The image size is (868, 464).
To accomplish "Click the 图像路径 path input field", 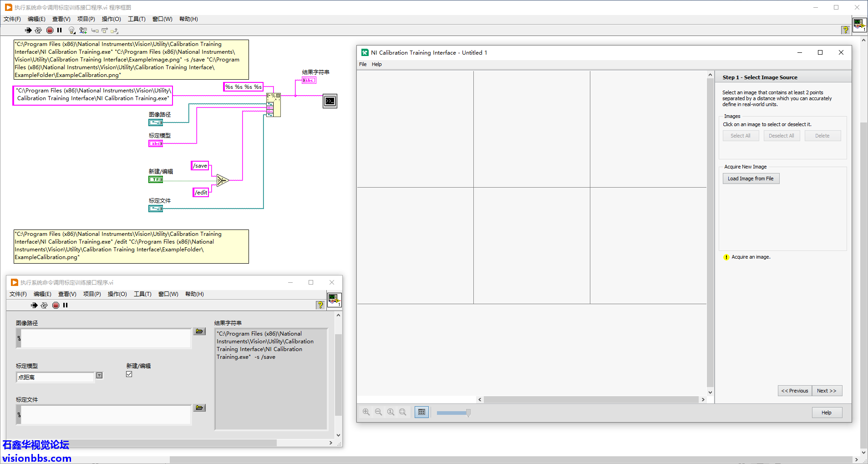I will pos(106,338).
